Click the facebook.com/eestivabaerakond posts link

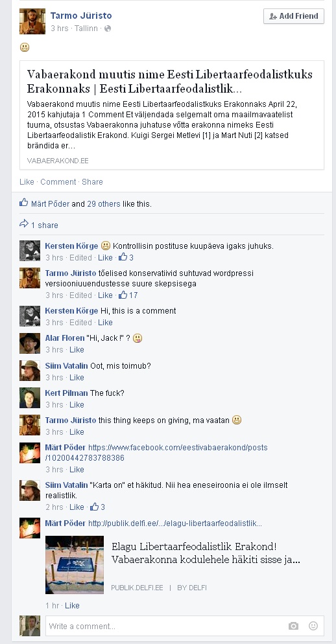tap(156, 453)
